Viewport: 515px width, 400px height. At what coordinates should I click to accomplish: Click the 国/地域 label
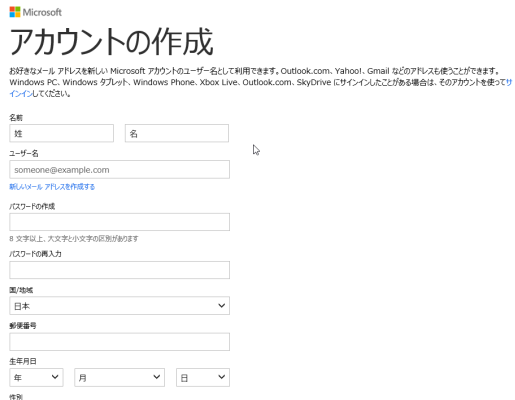[21, 290]
